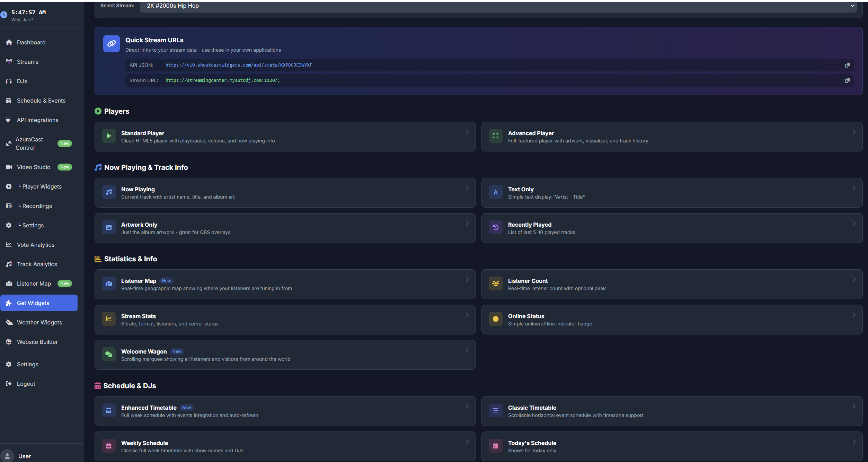The width and height of the screenshot is (868, 462).
Task: Open the Select Stream dropdown
Action: pyautogui.click(x=498, y=6)
